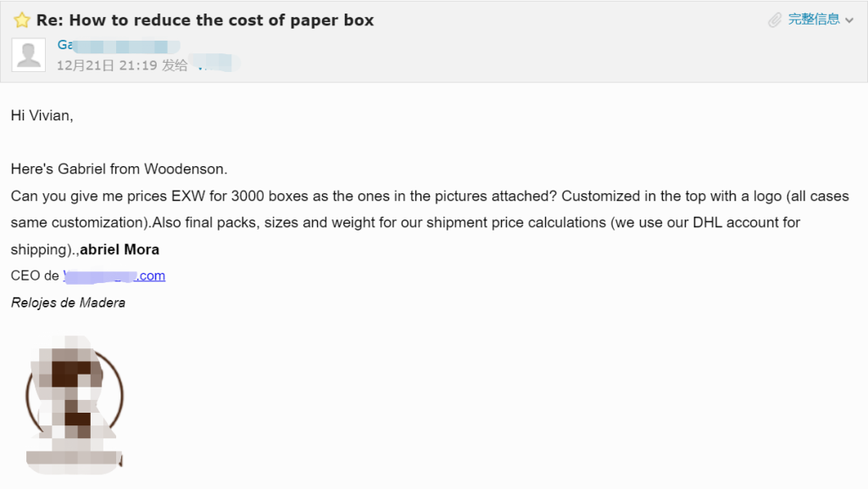Click the pixelated logo image in signature
The width and height of the screenshot is (868, 489).
(75, 404)
